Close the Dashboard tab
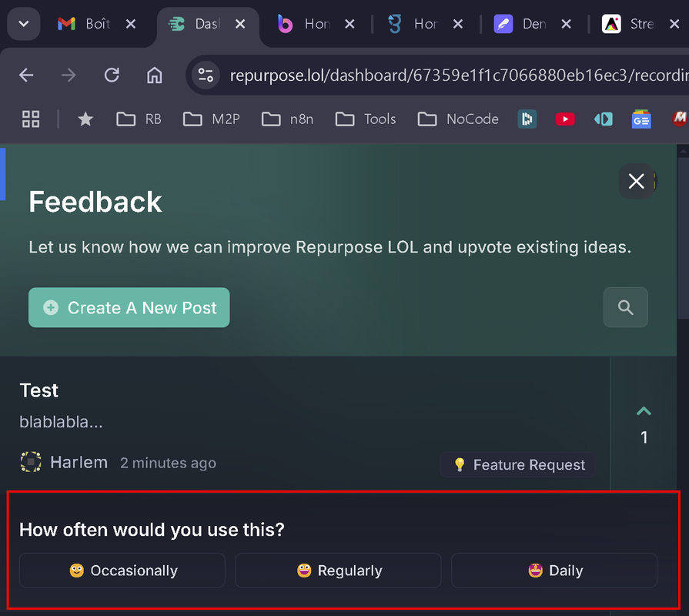The width and height of the screenshot is (689, 616). (240, 24)
